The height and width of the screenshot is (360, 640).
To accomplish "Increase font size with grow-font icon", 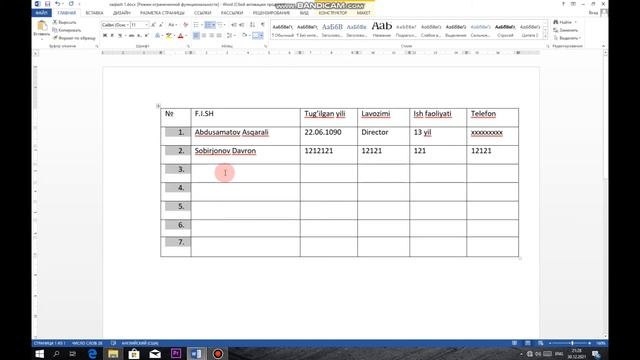I will (153, 25).
